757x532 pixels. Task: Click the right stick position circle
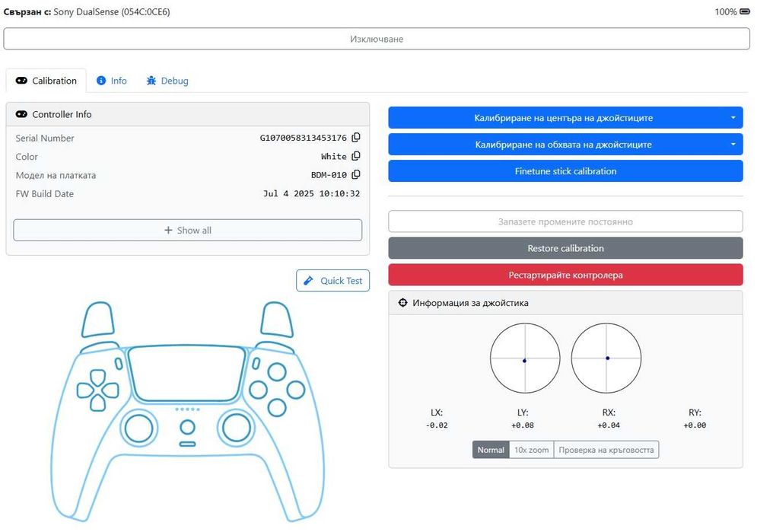[606, 358]
